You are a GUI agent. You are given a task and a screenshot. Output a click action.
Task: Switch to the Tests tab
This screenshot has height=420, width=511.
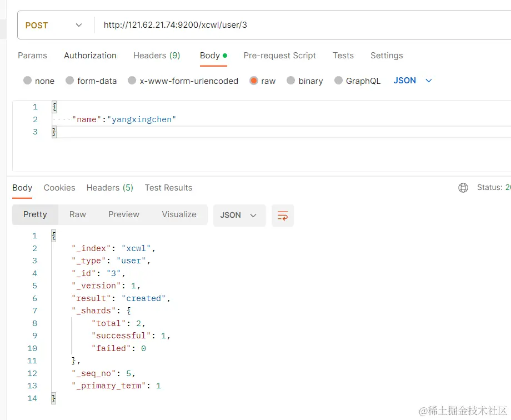tap(343, 56)
